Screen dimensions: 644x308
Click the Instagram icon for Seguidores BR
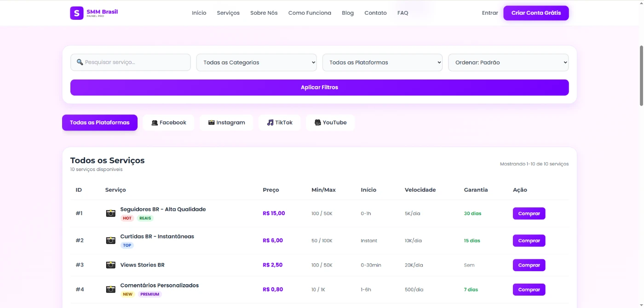tap(110, 213)
